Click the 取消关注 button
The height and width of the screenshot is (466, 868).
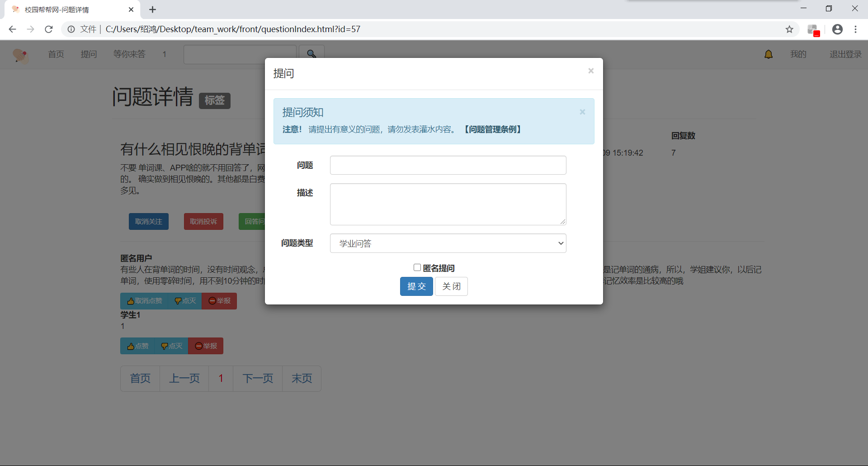pos(149,221)
